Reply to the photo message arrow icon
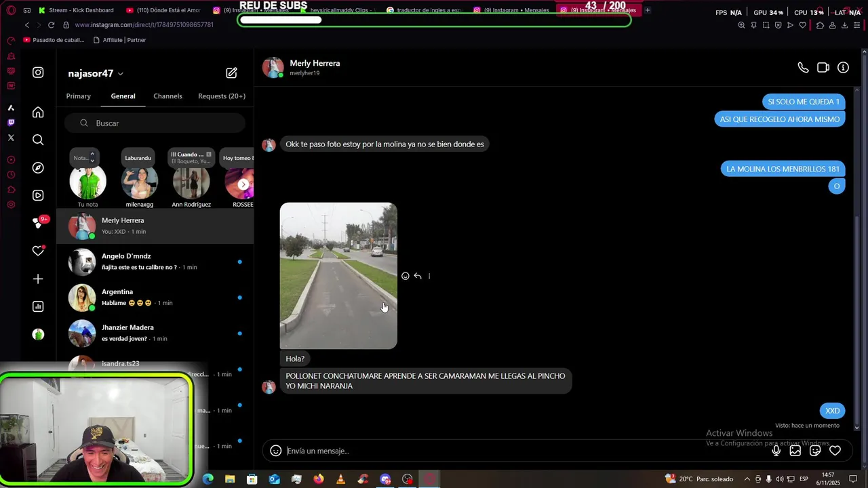 tap(418, 276)
